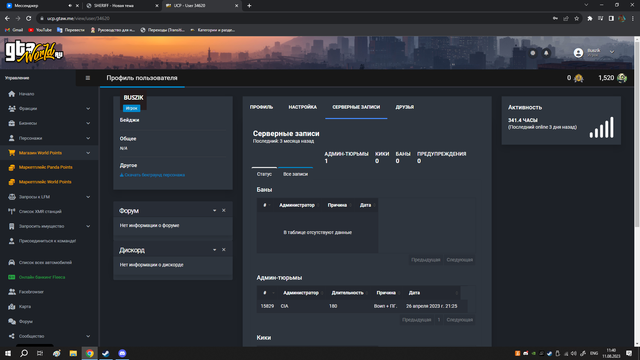
Task: Click the 1,520 World Points coin icon
Action: (x=622, y=78)
